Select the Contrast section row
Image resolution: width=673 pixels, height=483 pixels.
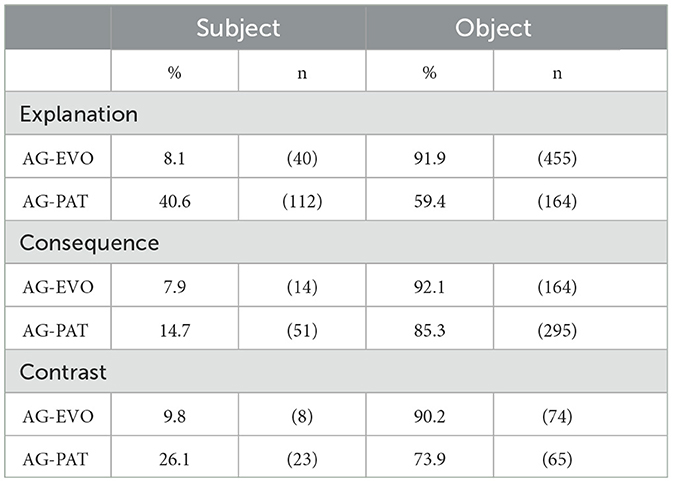coord(336,371)
